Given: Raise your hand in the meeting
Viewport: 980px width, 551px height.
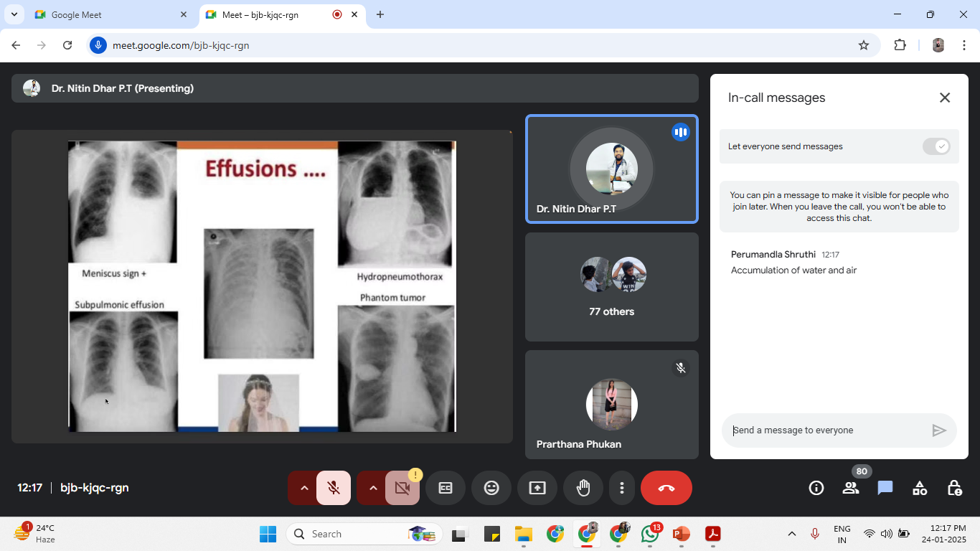Looking at the screenshot, I should [583, 488].
